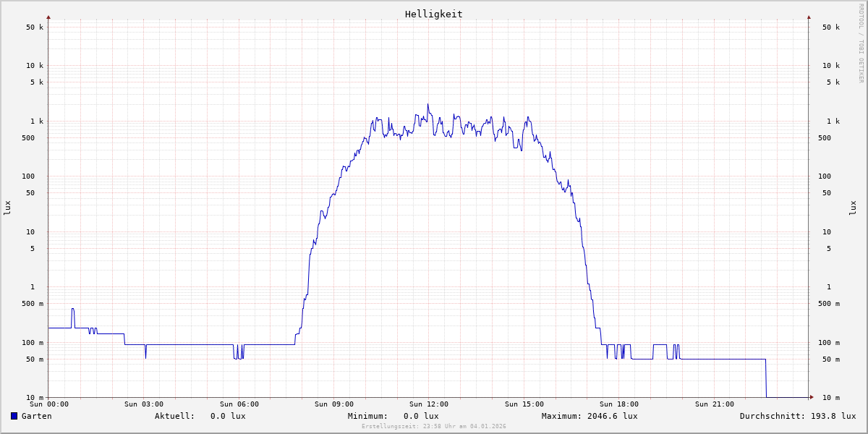
Task: Click the Sun 12:00 time axis label
Action: [x=429, y=404]
